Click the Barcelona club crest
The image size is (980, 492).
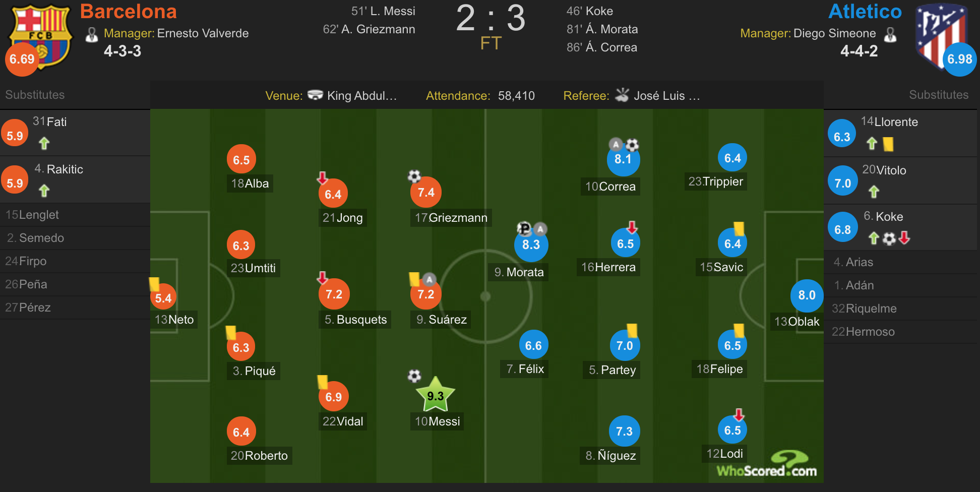[40, 35]
